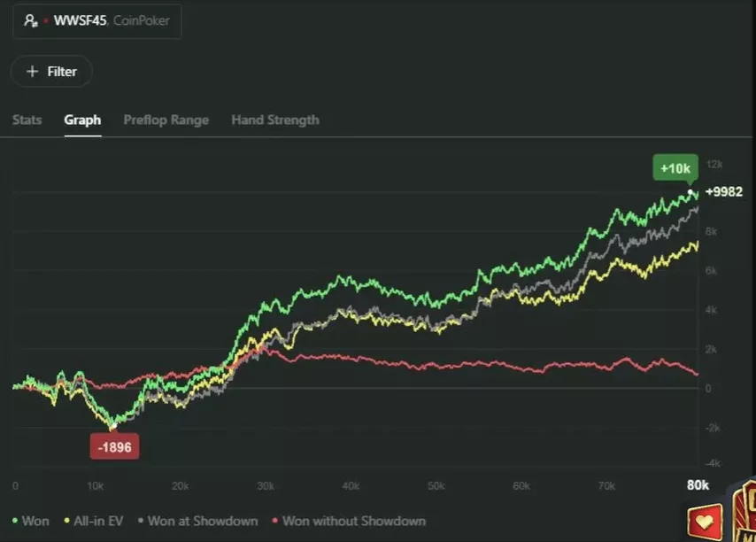Open the Stats tab

pos(27,120)
